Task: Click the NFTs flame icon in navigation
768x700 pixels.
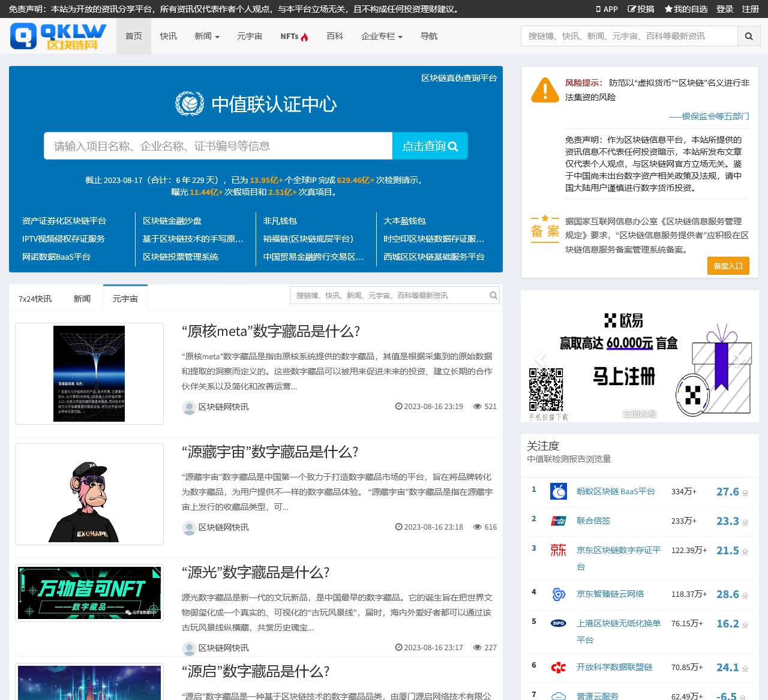Action: coord(304,37)
